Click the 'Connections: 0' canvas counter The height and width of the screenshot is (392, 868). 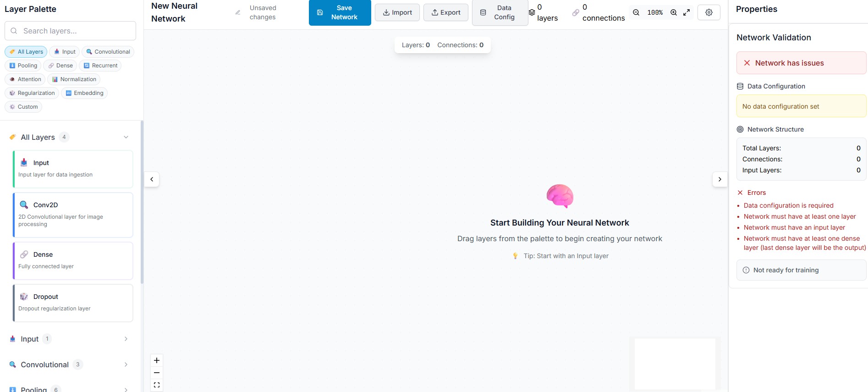tap(460, 45)
